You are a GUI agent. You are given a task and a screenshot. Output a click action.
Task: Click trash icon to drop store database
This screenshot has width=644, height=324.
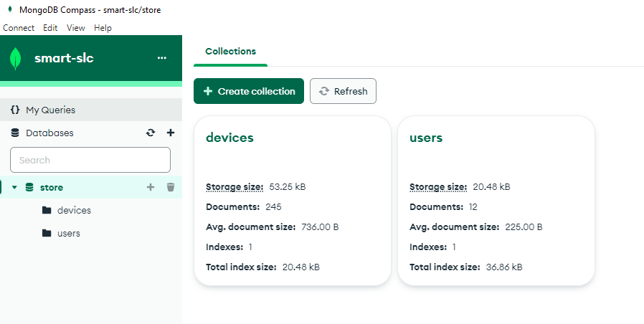point(171,187)
